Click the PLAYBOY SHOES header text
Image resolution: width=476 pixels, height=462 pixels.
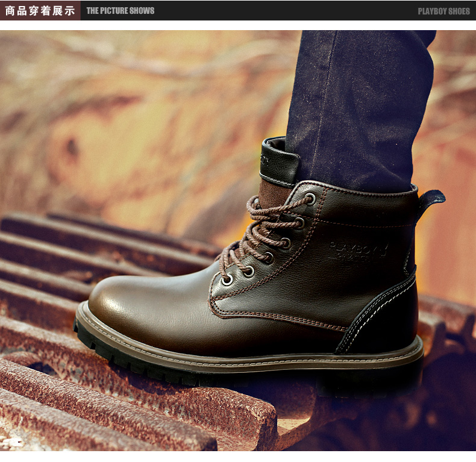(443, 11)
